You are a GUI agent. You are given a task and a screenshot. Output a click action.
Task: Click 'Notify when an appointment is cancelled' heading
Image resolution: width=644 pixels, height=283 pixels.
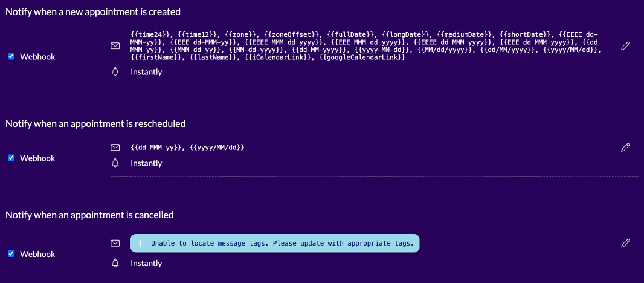tap(89, 215)
